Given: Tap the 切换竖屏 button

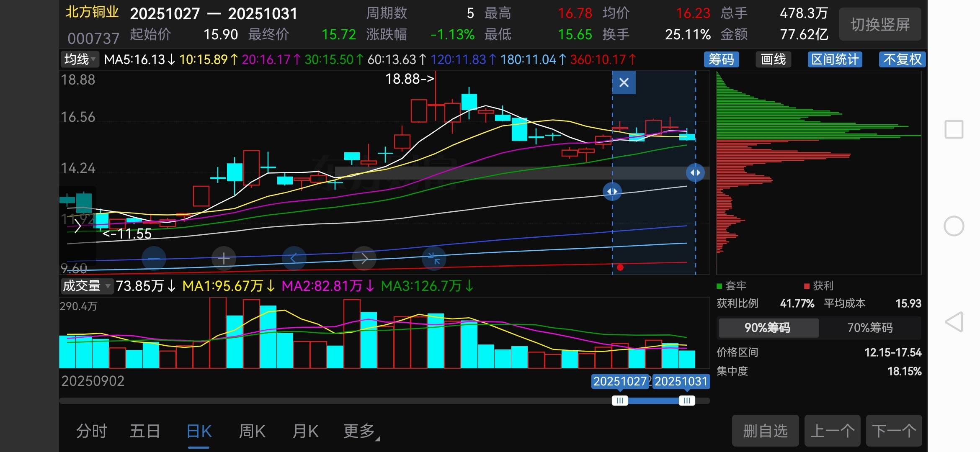Looking at the screenshot, I should 880,25.
